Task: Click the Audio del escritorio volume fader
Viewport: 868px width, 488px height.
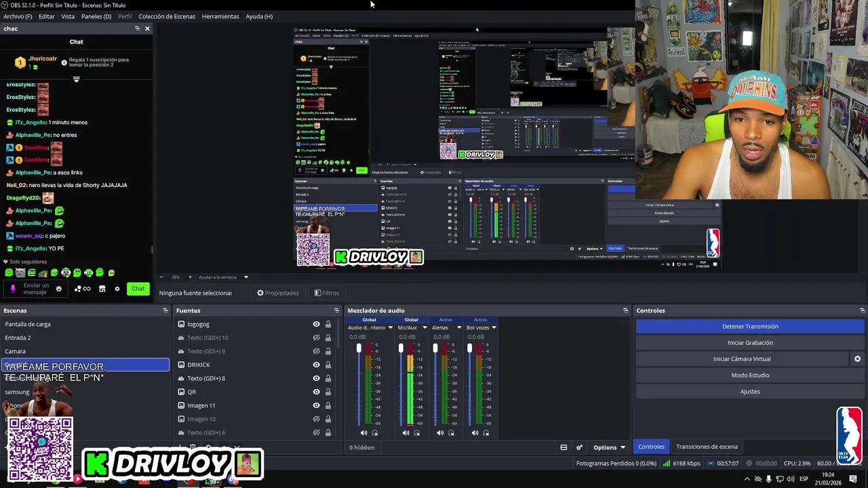Action: click(359, 348)
